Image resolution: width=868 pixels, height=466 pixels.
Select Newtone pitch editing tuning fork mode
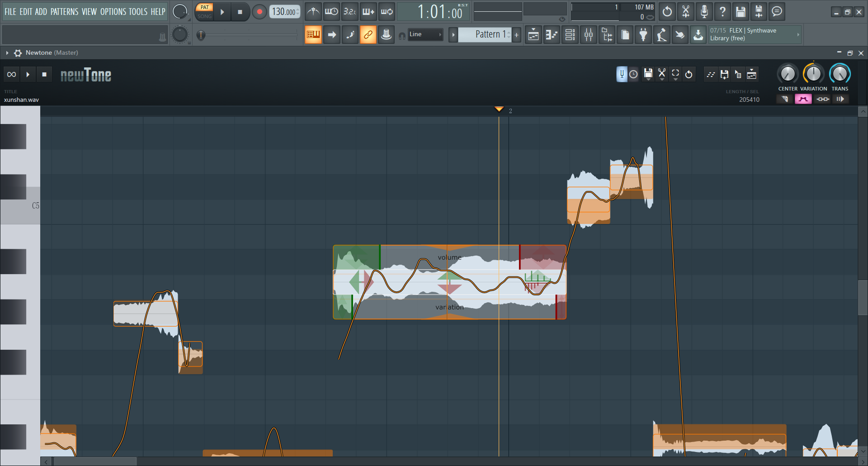622,74
